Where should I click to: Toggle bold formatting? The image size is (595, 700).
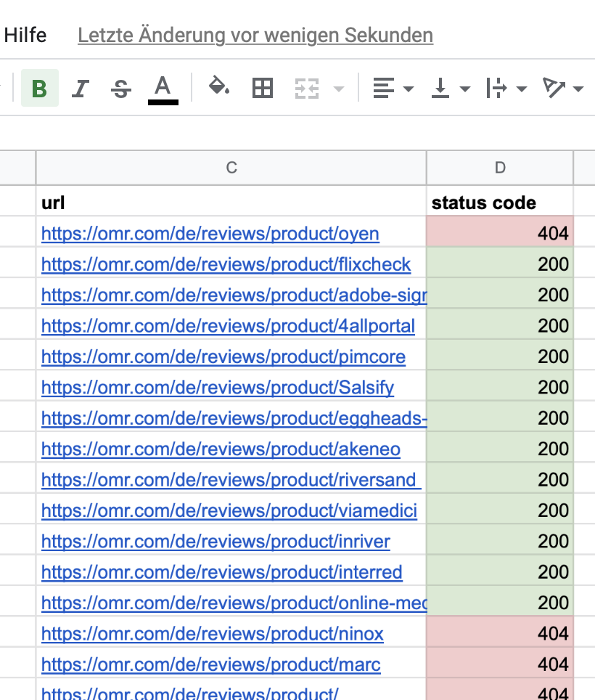40,88
